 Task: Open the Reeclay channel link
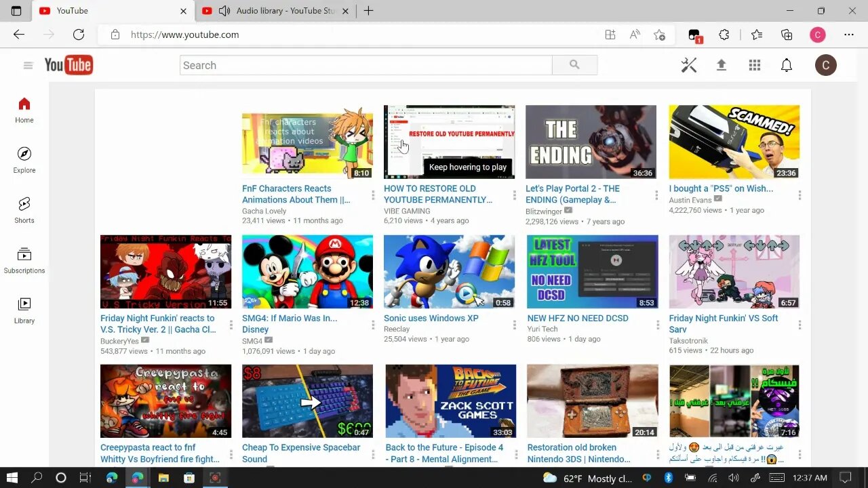pos(397,329)
